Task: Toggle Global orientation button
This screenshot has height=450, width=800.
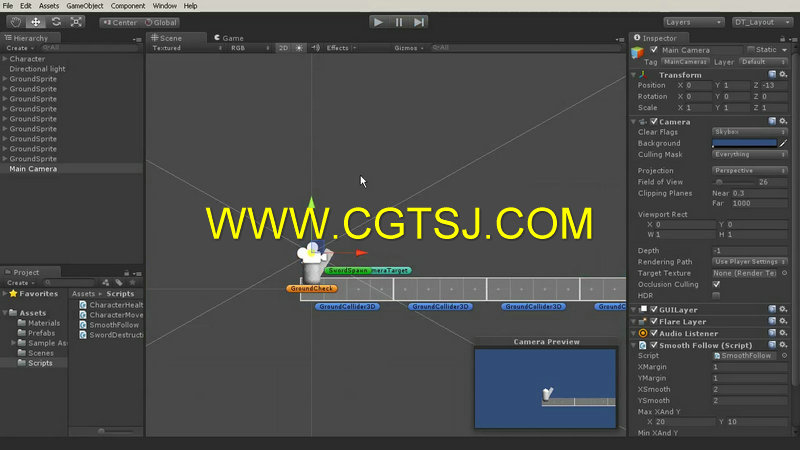Action: click(161, 22)
